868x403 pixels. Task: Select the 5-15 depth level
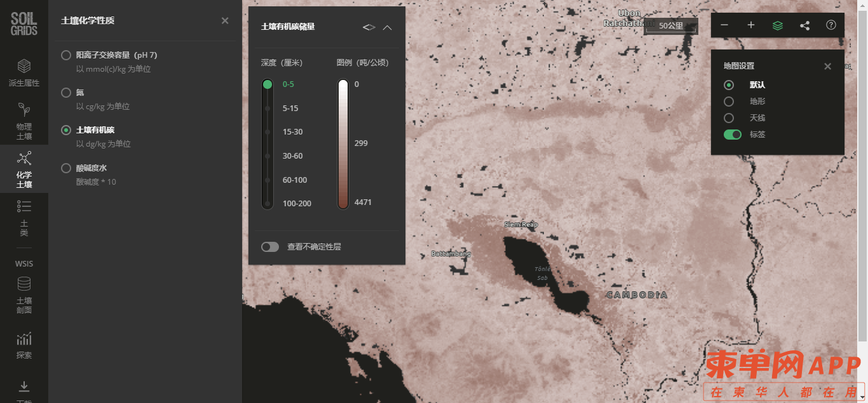click(x=290, y=109)
